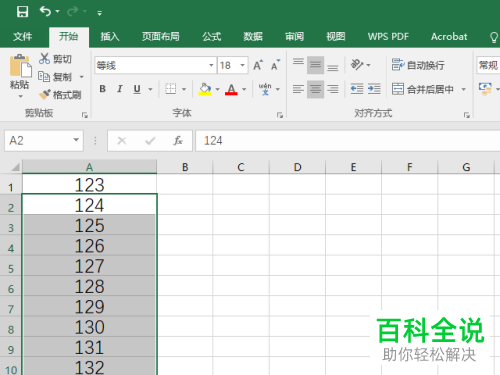Screen dimensions: 500x375
Task: Click the confirm checkmark in formula bar
Action: tap(150, 141)
